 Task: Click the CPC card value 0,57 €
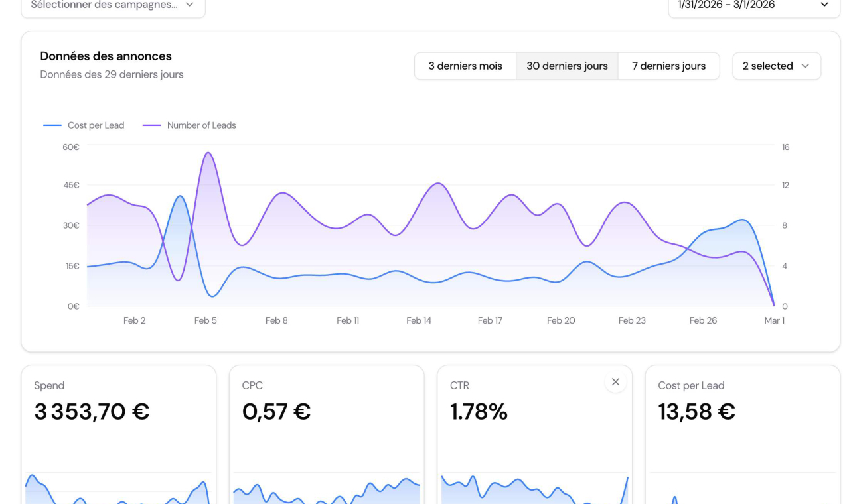[x=276, y=412]
